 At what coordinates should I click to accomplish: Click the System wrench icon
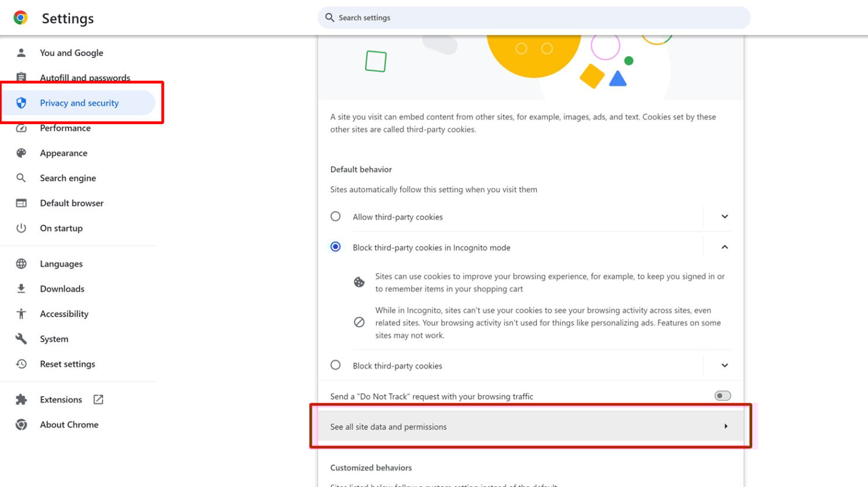tap(21, 338)
